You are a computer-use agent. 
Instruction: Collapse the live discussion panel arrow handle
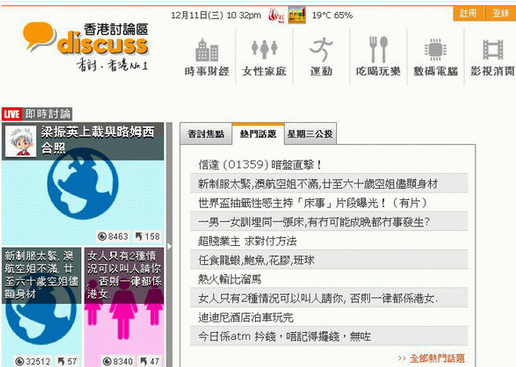tap(169, 246)
